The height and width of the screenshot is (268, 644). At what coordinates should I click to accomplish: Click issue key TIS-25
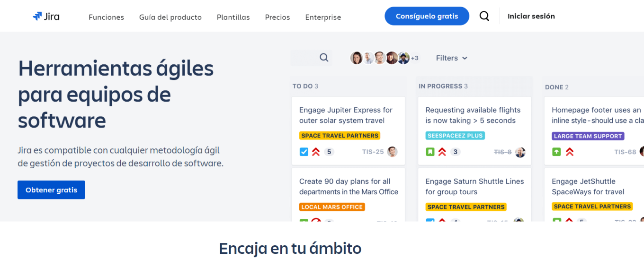coord(373,152)
